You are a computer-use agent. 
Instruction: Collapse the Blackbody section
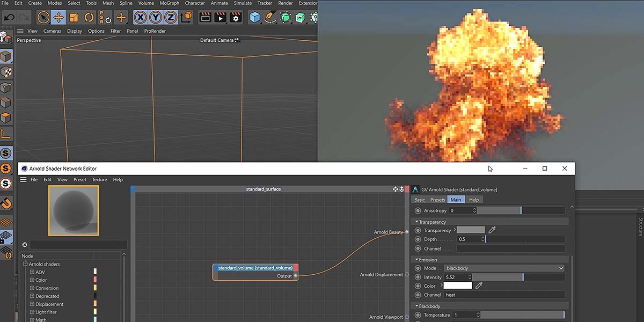[x=417, y=306]
